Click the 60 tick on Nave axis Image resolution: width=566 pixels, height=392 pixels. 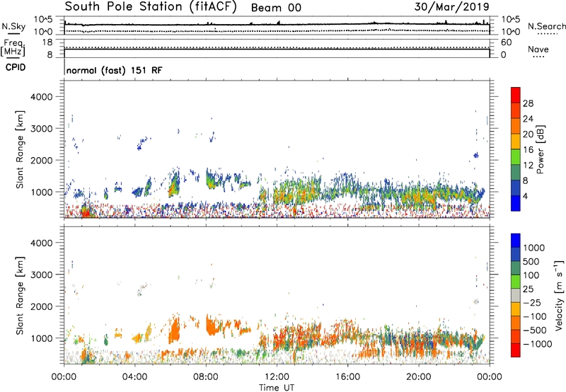(x=506, y=42)
